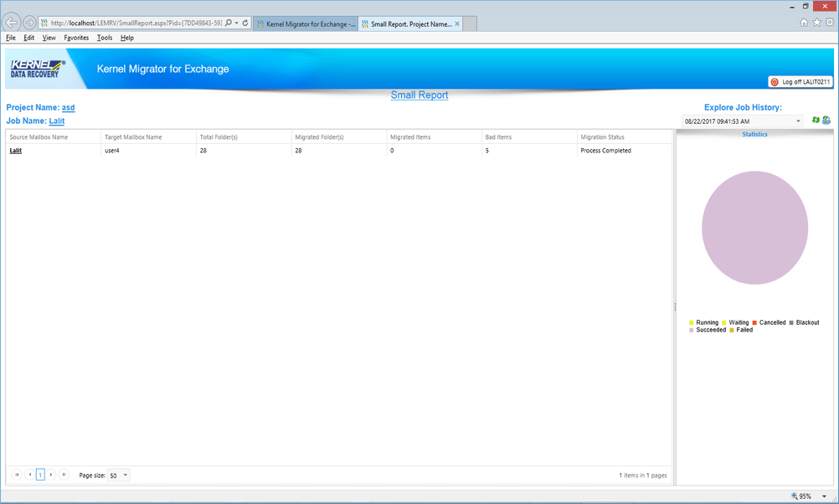The height and width of the screenshot is (504, 839).
Task: Go to the first page of the grid
Action: click(x=17, y=475)
